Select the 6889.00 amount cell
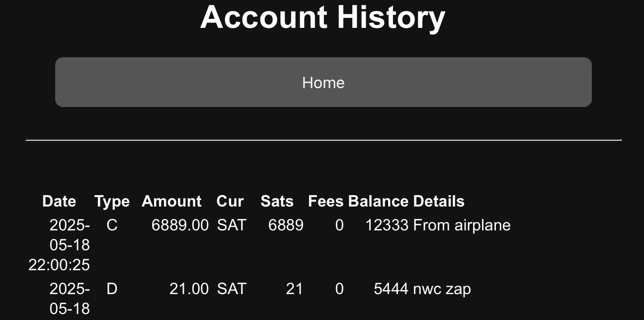The width and height of the screenshot is (644, 320). (180, 225)
